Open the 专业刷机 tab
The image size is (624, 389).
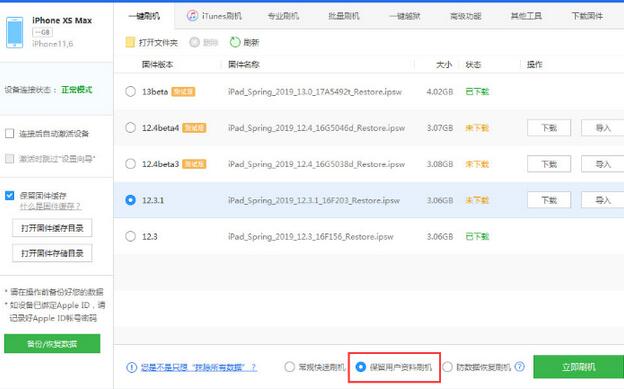coord(283,16)
